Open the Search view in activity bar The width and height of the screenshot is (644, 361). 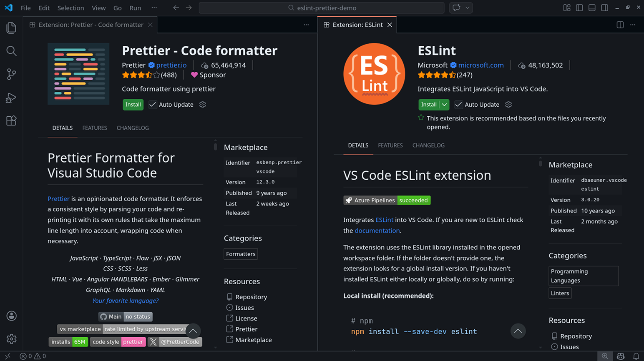tap(11, 51)
